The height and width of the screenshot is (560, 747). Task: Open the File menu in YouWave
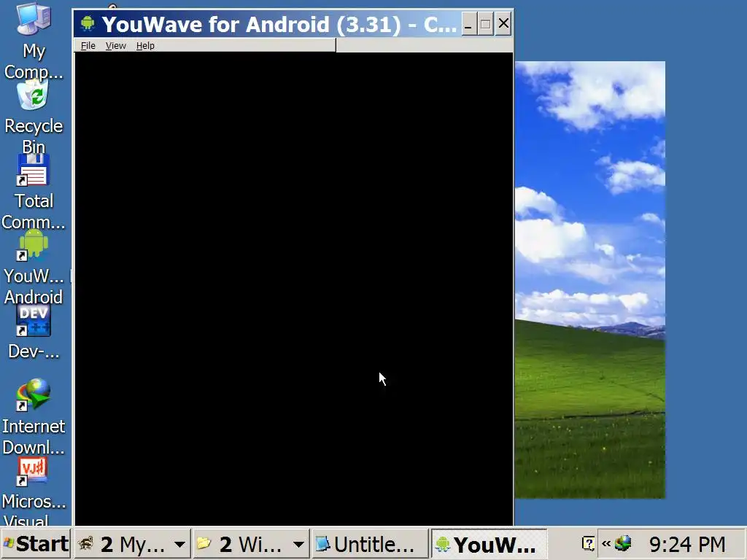pos(88,46)
